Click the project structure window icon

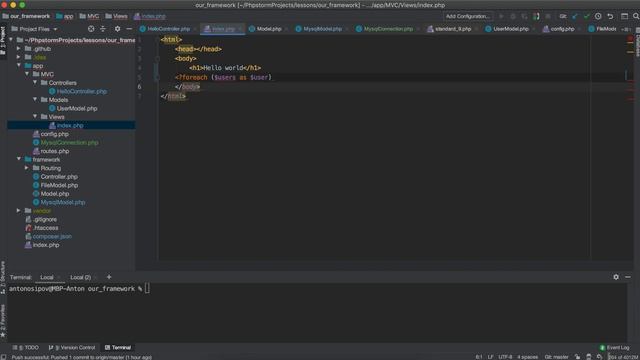(624, 16)
